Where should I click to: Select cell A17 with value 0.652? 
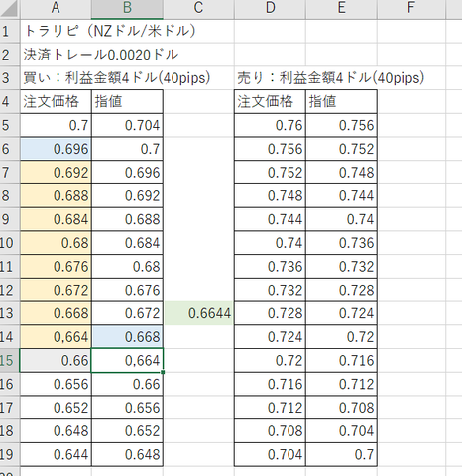[x=56, y=408]
